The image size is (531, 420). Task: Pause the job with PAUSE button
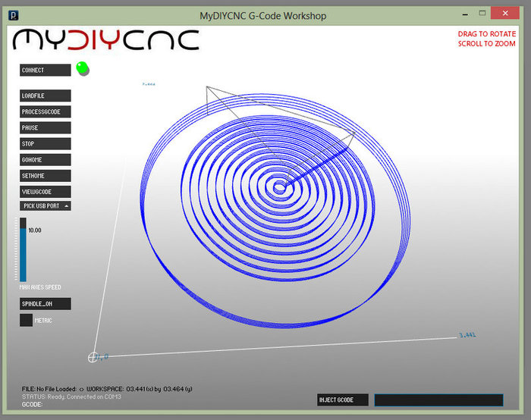tap(45, 127)
